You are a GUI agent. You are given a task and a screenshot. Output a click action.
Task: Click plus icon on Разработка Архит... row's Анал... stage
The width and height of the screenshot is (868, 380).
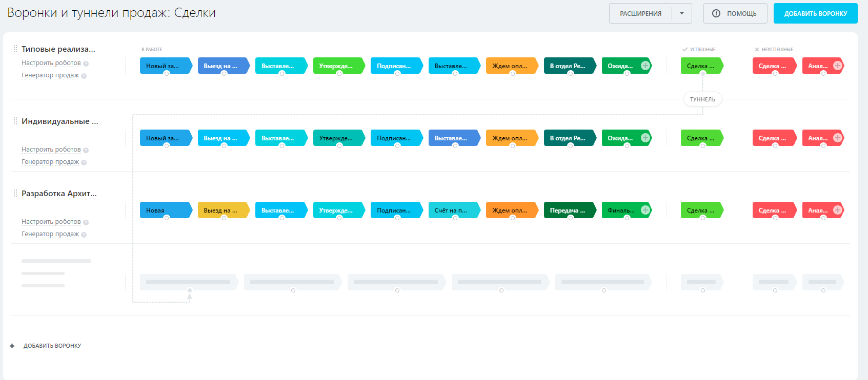pos(838,210)
